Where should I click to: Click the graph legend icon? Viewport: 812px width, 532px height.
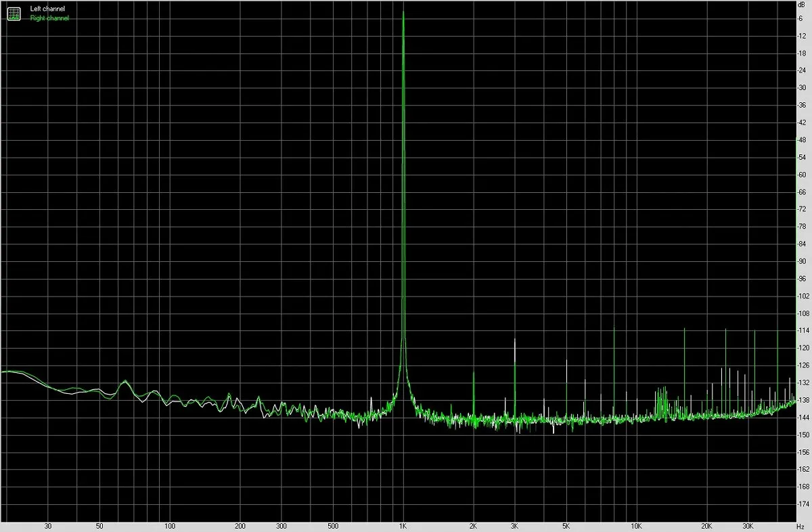pos(14,13)
